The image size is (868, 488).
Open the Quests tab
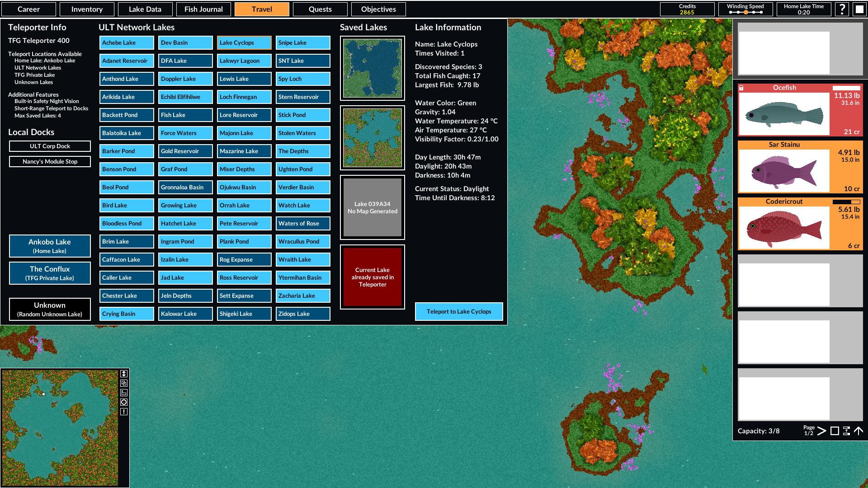pos(320,9)
